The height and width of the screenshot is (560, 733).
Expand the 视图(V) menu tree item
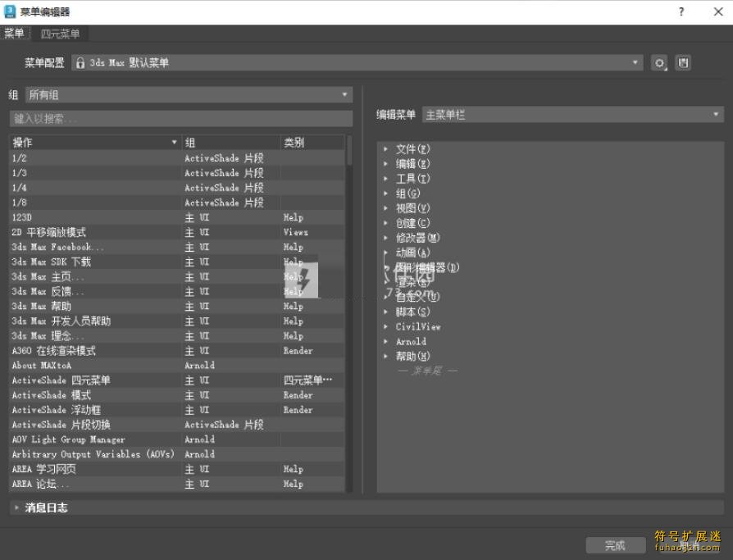pyautogui.click(x=385, y=208)
